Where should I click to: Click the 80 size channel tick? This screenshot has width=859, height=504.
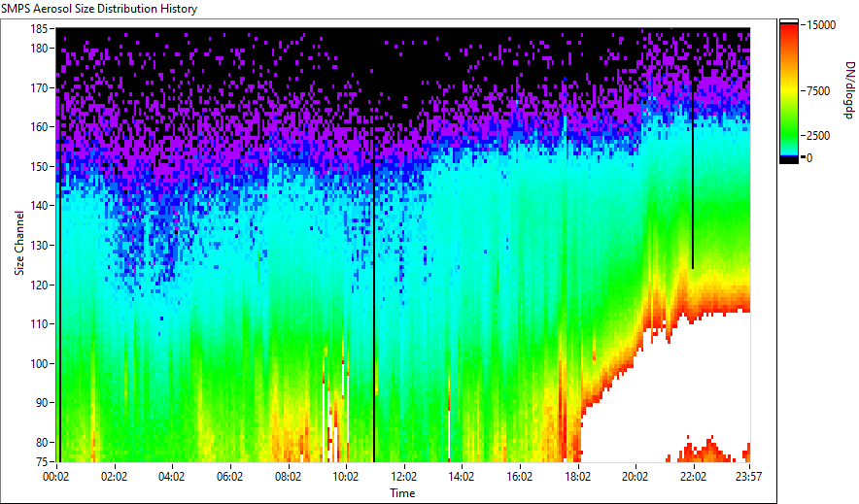tap(41, 442)
